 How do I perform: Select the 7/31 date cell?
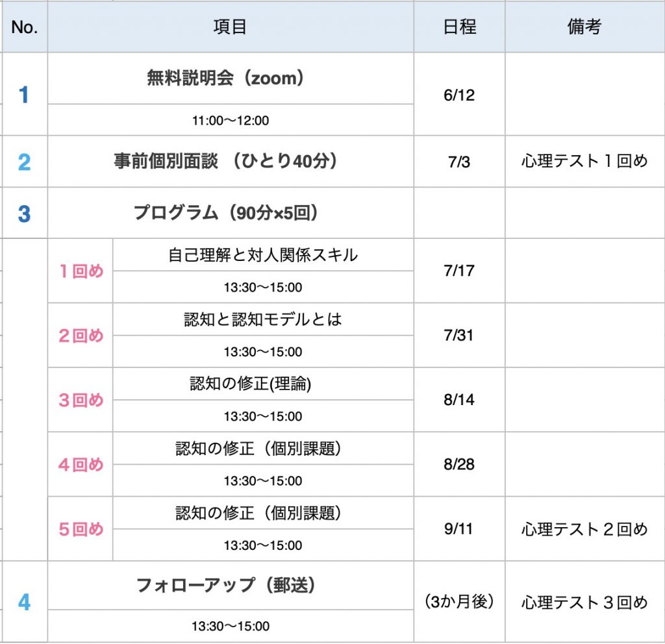coord(459,336)
